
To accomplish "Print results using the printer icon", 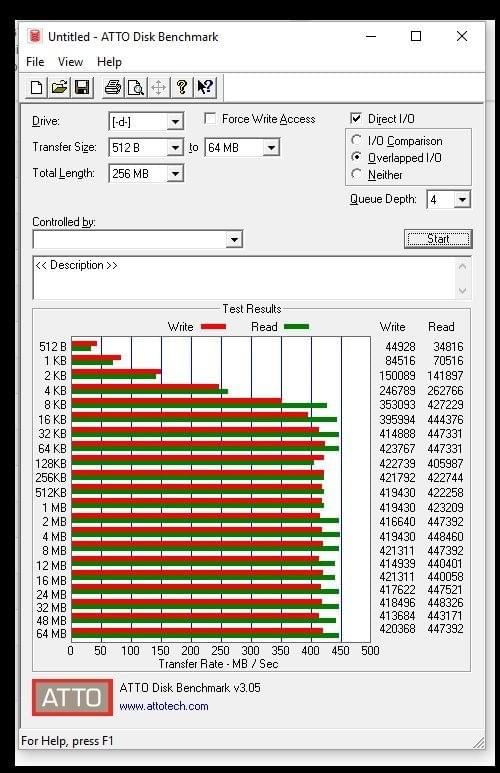I will [x=113, y=88].
